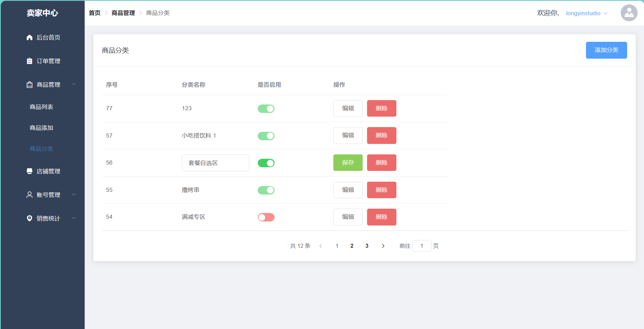Click the 撸烤串 category name cell
Viewport: 644px width, 329px height.
tap(191, 190)
